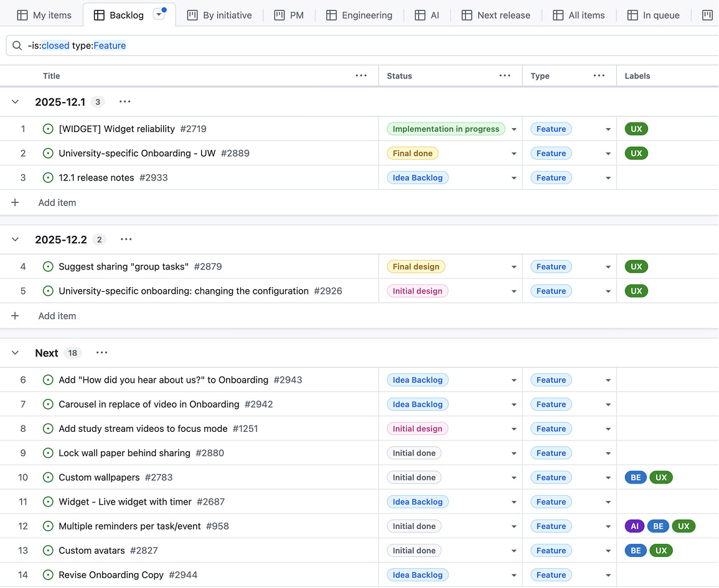Open issue Suggest sharing "group tasks"

123,267
